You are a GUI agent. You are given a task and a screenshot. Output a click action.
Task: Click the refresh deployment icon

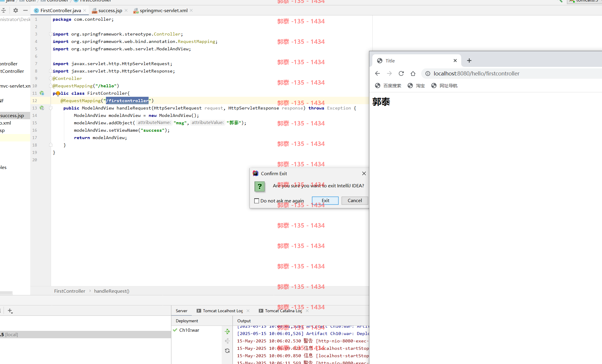point(227,351)
